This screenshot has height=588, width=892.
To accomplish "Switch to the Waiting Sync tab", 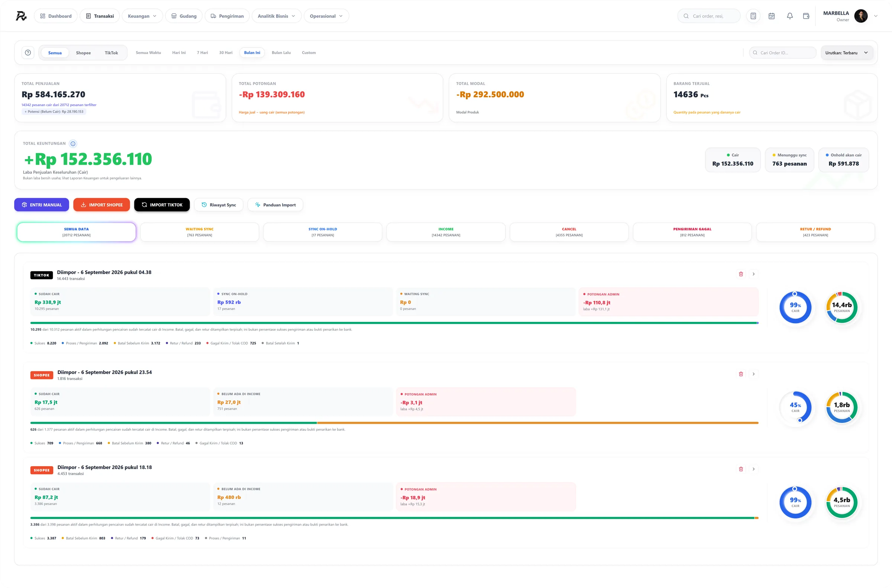I will click(x=200, y=232).
